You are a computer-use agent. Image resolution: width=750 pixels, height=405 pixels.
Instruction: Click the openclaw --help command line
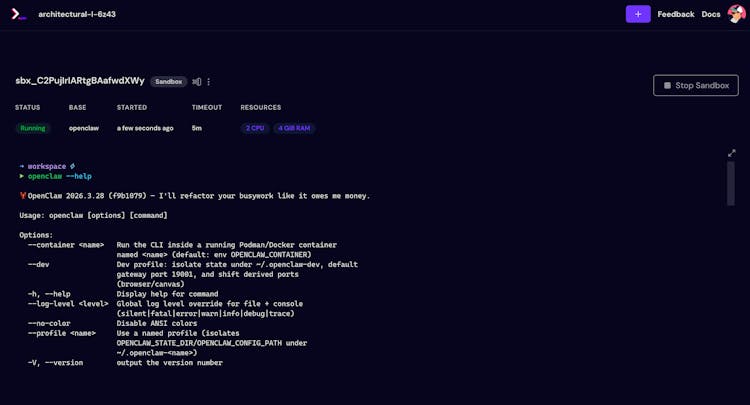point(59,176)
